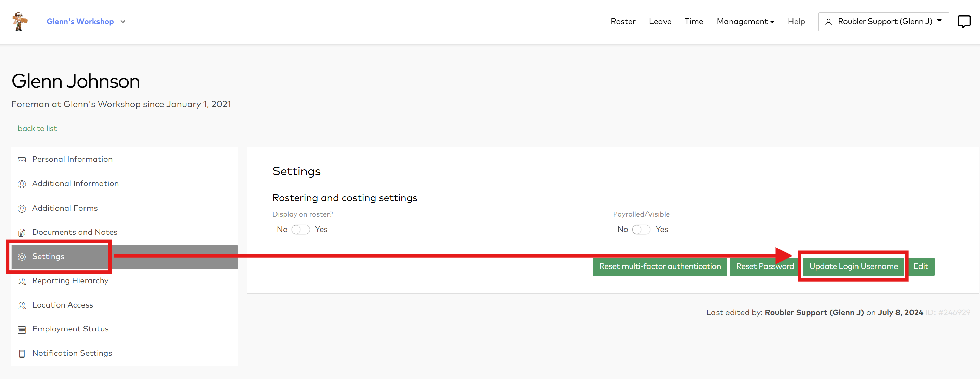Click the Reporting Hierarchy people icon

pyautogui.click(x=22, y=281)
